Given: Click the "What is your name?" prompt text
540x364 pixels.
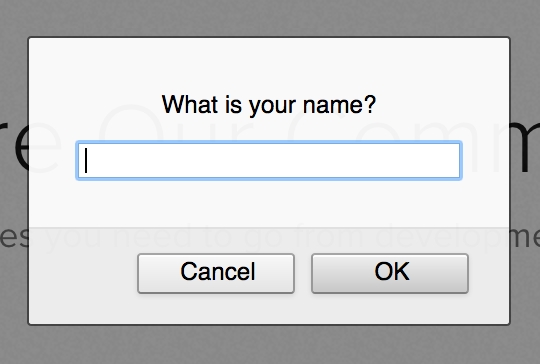Looking at the screenshot, I should (269, 104).
